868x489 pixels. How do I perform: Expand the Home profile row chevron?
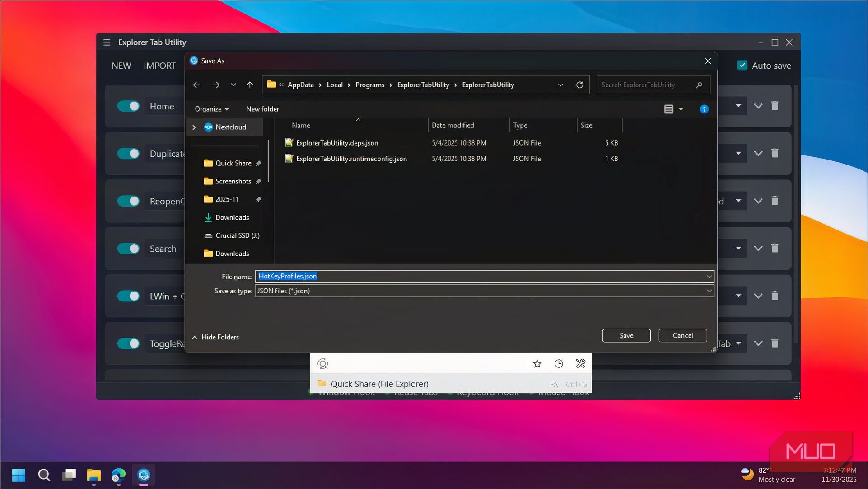tap(758, 106)
